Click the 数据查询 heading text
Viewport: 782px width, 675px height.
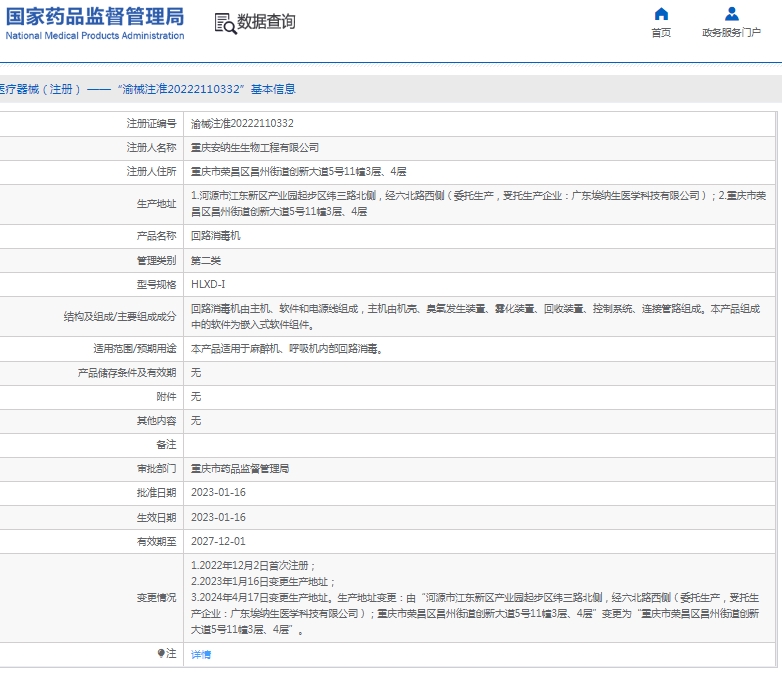click(266, 21)
